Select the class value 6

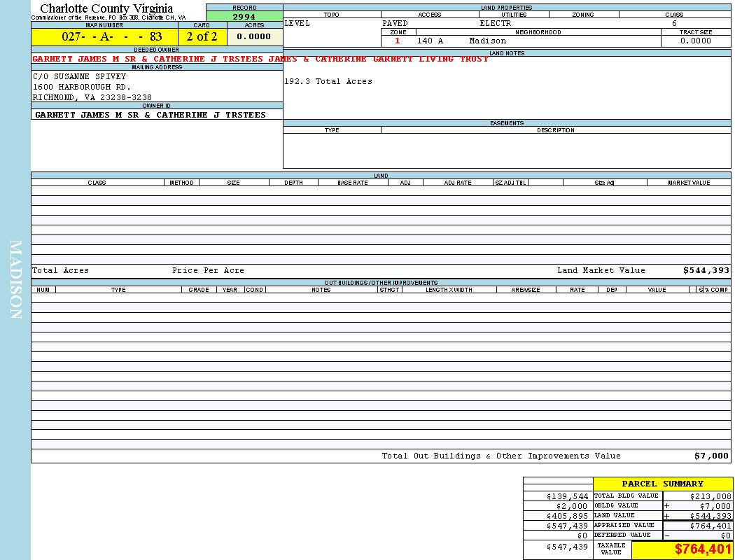(674, 23)
